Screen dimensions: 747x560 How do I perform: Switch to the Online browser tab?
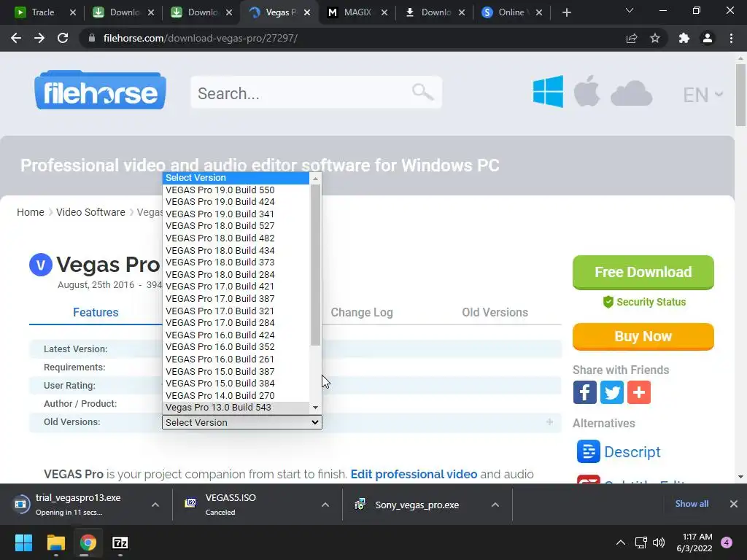pyautogui.click(x=511, y=12)
